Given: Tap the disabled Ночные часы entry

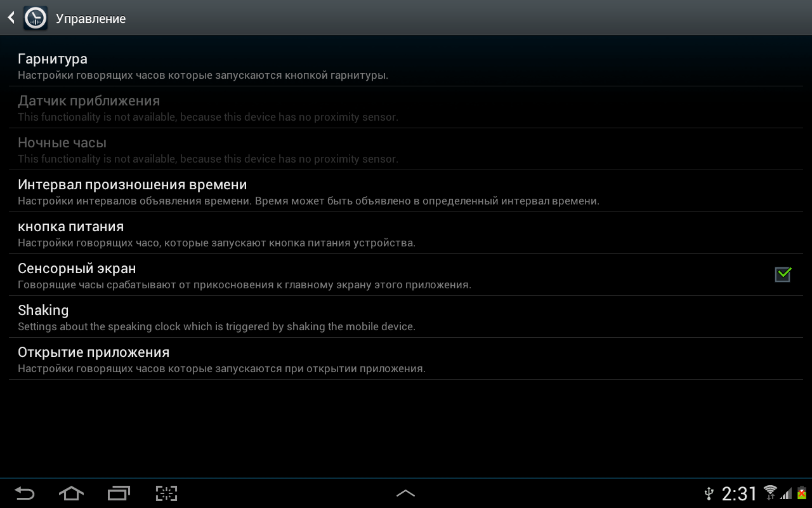Looking at the screenshot, I should [406, 149].
